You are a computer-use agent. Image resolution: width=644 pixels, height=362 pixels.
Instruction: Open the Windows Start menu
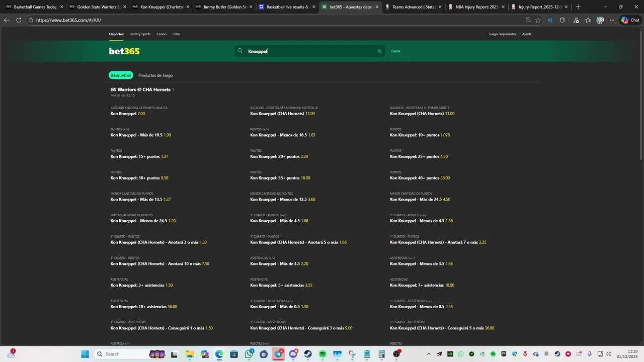(x=85, y=354)
